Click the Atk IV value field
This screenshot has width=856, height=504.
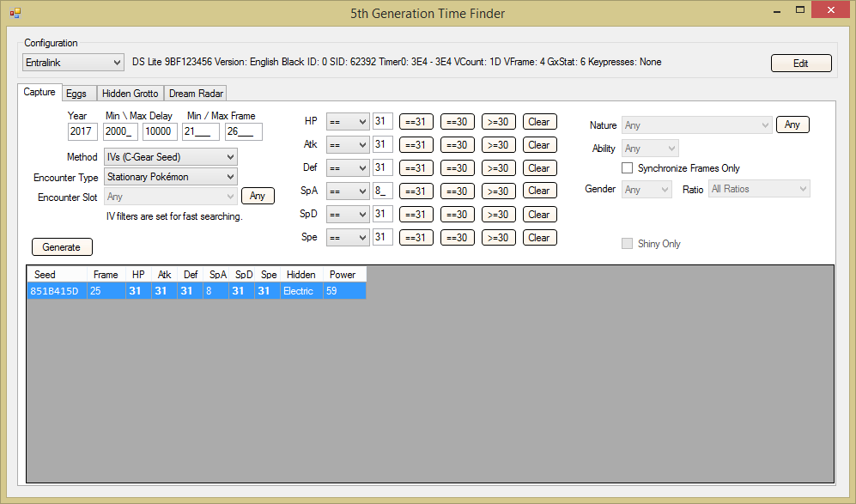click(x=383, y=145)
